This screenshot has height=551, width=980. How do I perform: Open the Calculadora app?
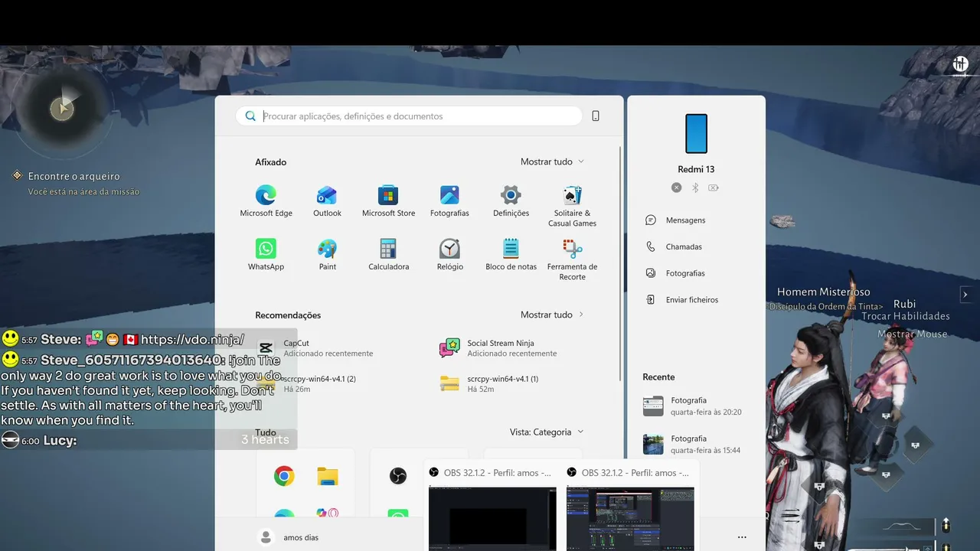pos(388,255)
